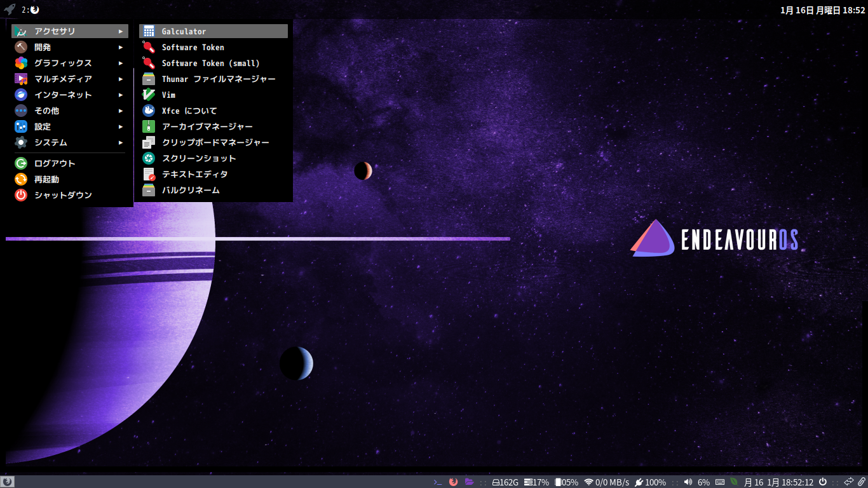Expand the マルチメディア submenu
The height and width of the screenshot is (488, 868).
70,79
